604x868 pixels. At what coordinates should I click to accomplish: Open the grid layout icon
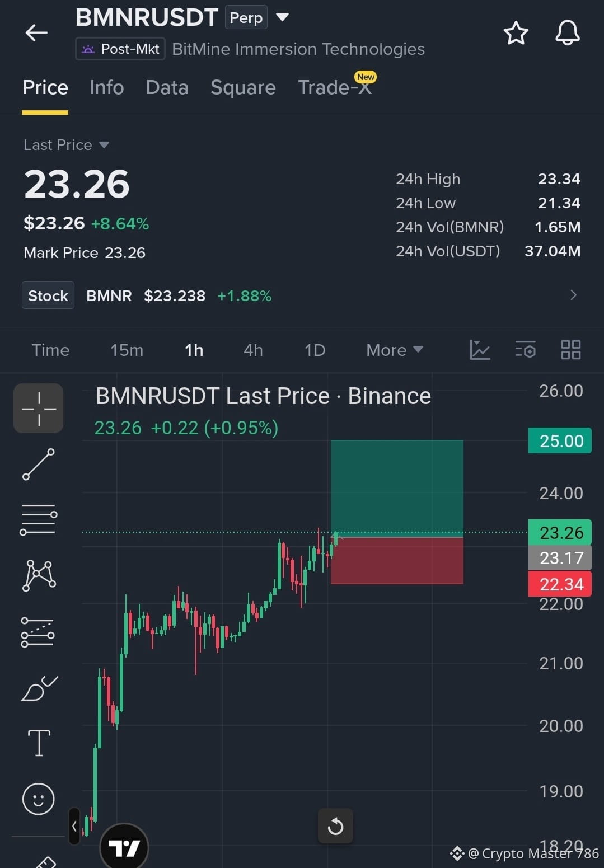click(x=570, y=350)
